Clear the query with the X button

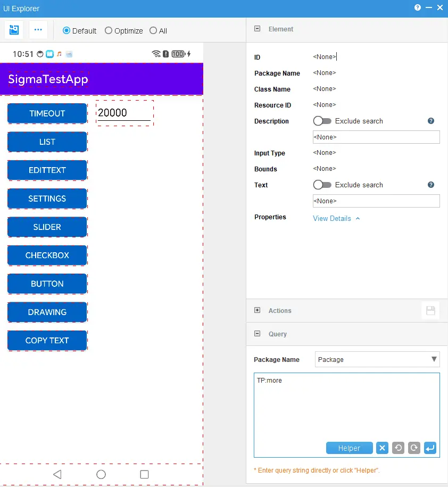click(382, 448)
